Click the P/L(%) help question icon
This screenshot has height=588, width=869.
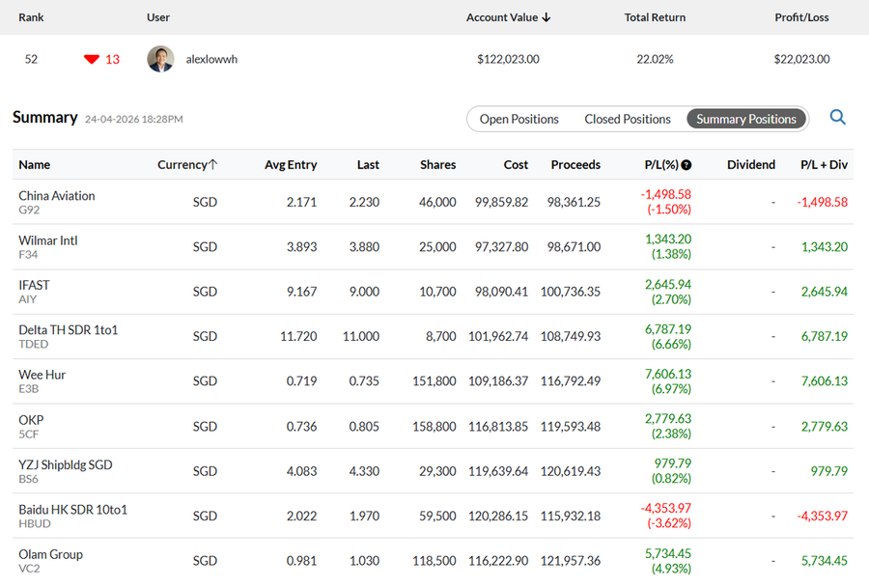687,165
